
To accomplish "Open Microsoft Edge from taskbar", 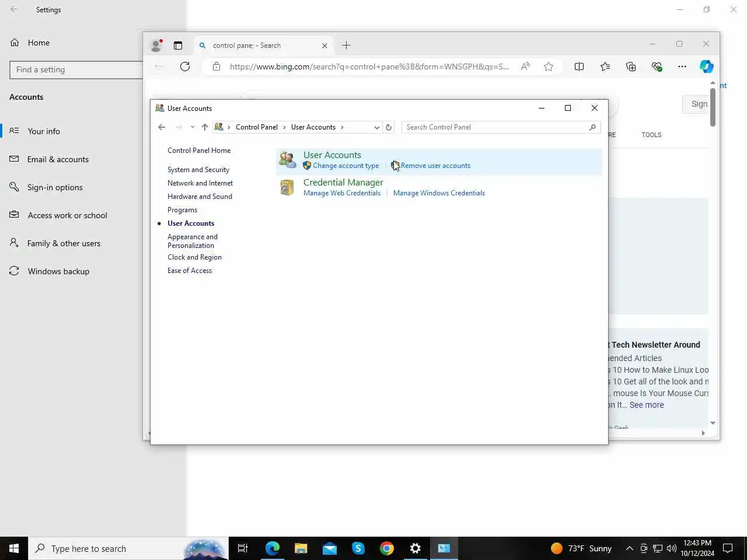I will click(x=273, y=548).
